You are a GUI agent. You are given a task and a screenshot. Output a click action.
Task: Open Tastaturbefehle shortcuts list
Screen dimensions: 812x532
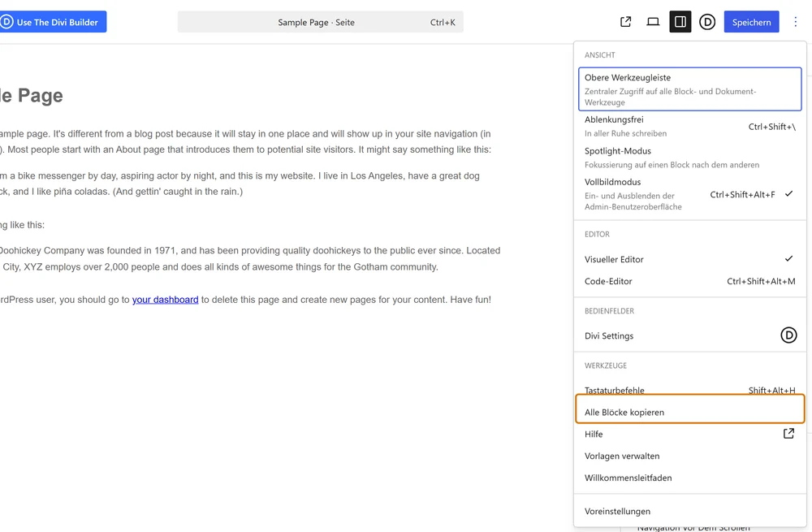(x=689, y=389)
